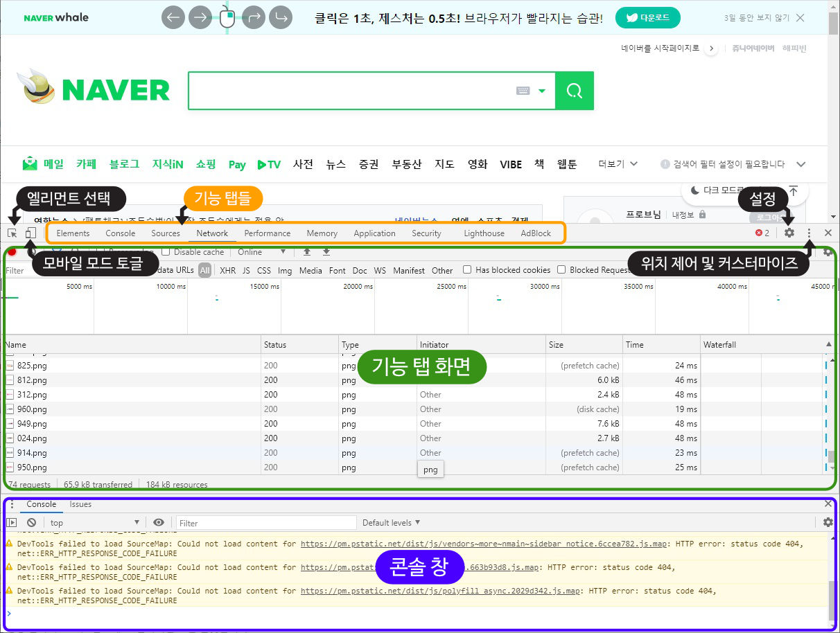Viewport: 840px width, 633px height.
Task: Open the 블로그 link
Action: (x=124, y=164)
